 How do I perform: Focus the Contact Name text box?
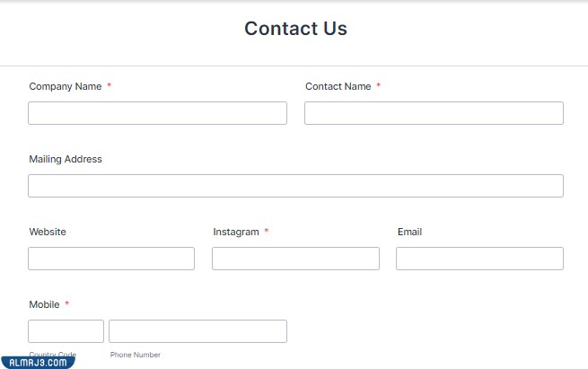click(434, 113)
